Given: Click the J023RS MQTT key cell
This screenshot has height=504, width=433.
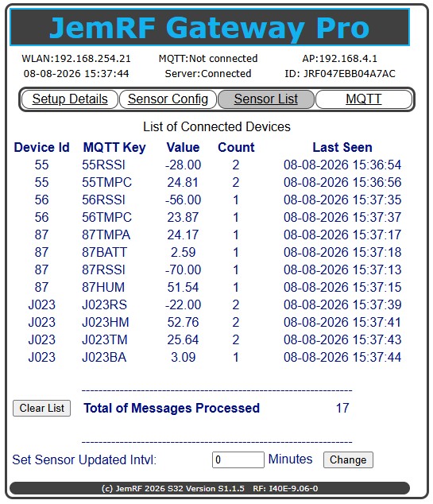Looking at the screenshot, I should click(104, 304).
